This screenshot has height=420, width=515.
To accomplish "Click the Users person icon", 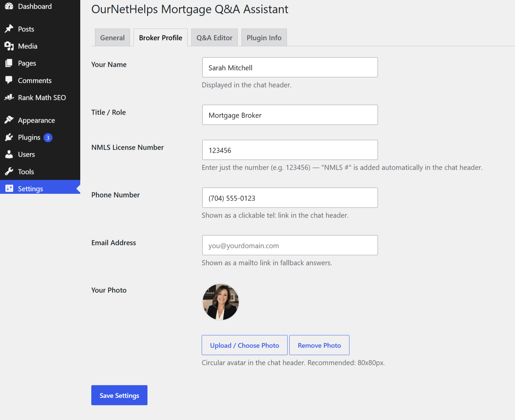I will (9, 154).
